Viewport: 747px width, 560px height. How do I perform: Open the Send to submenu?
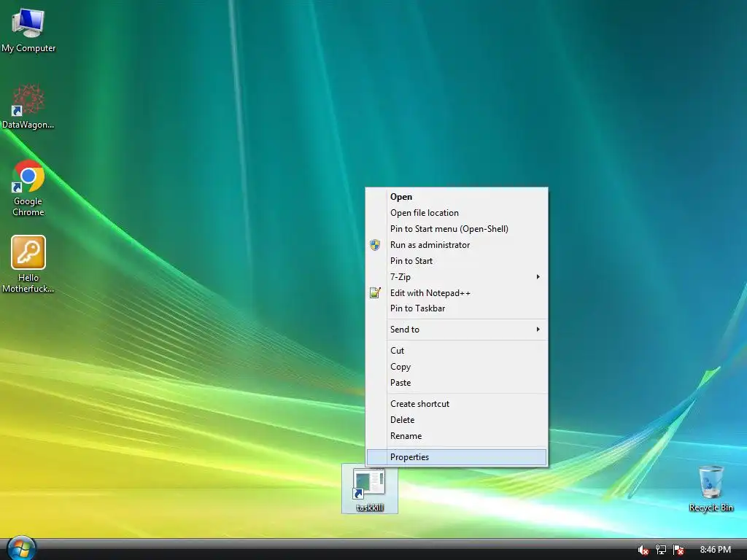pyautogui.click(x=457, y=330)
